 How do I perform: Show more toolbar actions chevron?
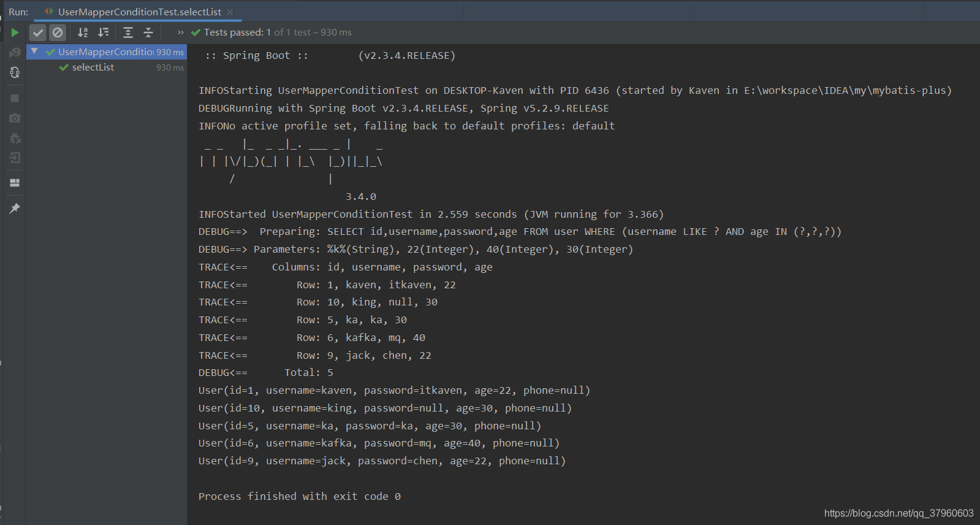point(181,33)
